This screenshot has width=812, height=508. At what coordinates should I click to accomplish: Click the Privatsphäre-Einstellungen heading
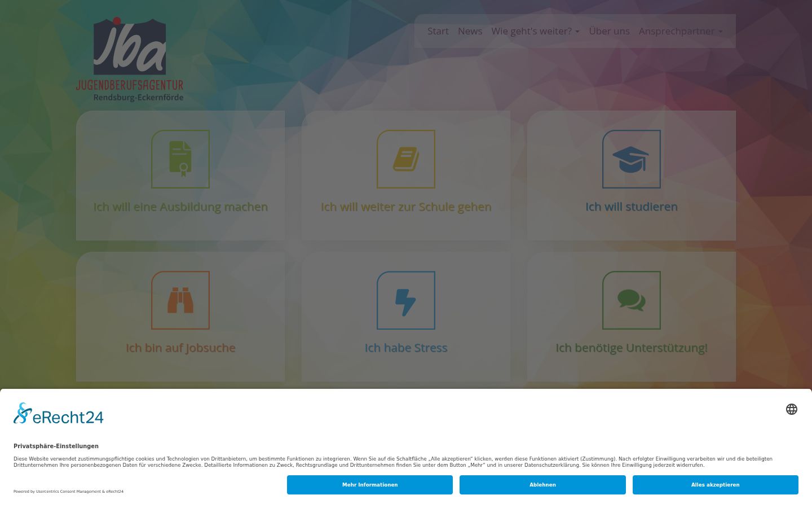56,446
